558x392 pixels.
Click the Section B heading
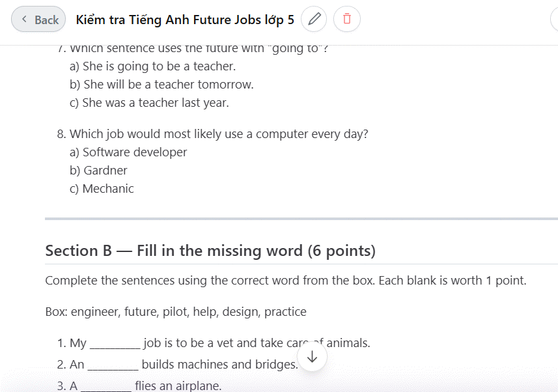(210, 251)
